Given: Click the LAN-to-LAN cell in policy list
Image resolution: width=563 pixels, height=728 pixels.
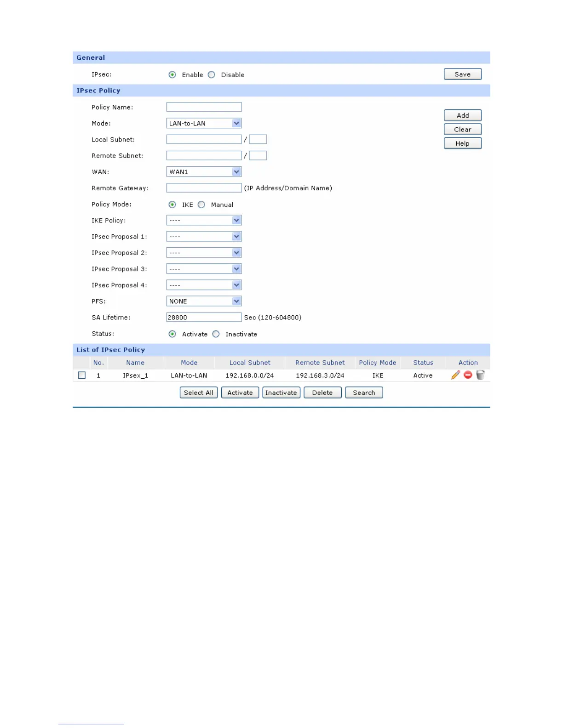Looking at the screenshot, I should pos(189,375).
